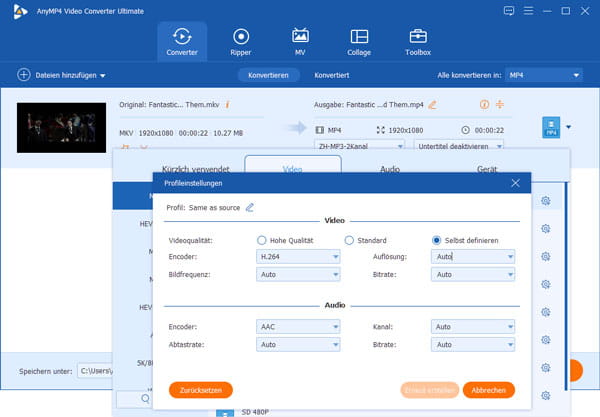This screenshot has height=417, width=600.
Task: Open the video Bitrate dropdown
Action: (473, 274)
